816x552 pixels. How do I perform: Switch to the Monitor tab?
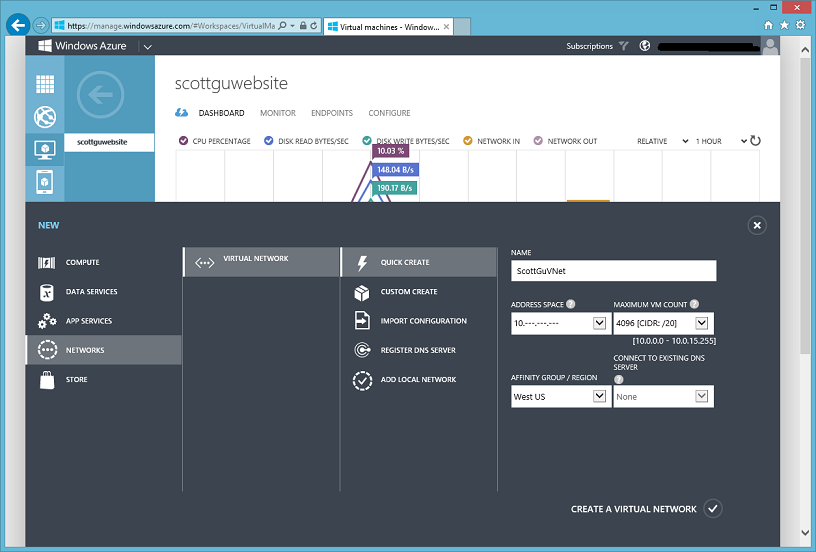click(x=278, y=113)
